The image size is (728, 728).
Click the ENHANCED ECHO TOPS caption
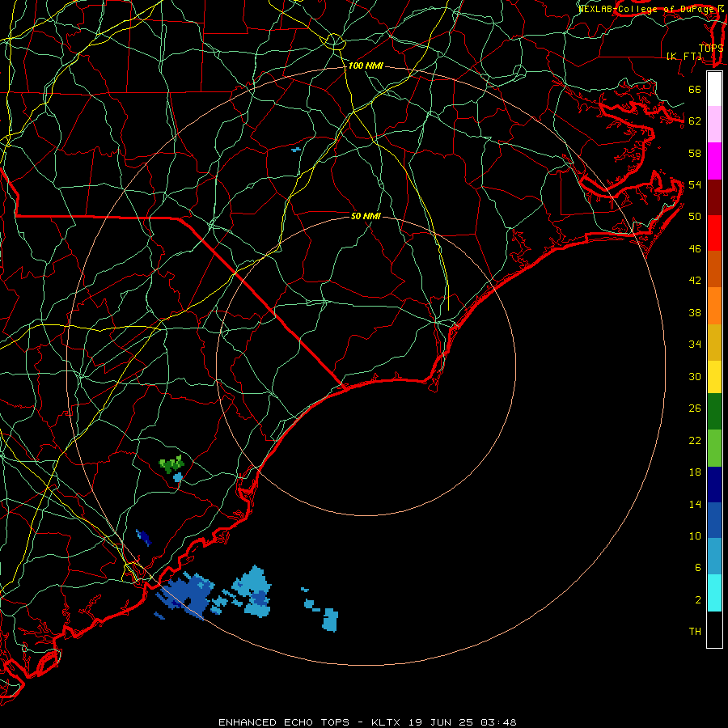coord(284,722)
